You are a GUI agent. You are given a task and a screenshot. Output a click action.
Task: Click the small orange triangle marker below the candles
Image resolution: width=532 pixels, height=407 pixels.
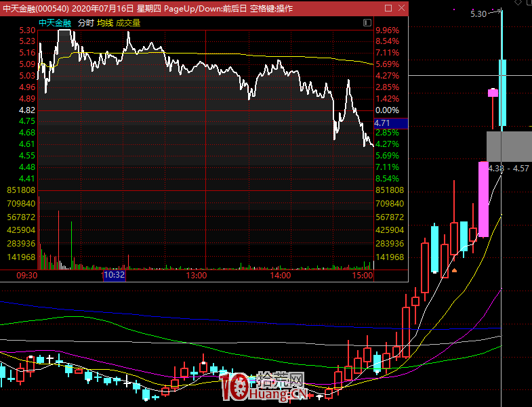(x=454, y=270)
